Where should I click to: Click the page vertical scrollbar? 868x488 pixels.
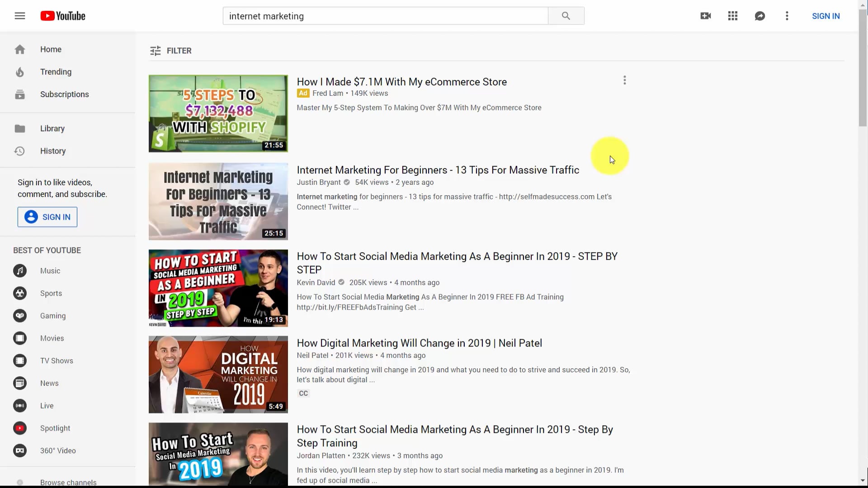863,68
